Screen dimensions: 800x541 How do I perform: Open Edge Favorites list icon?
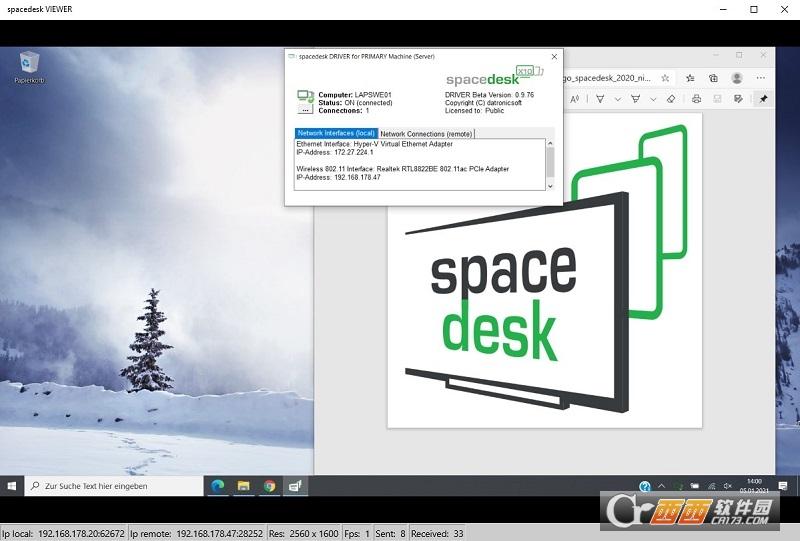[x=690, y=78]
